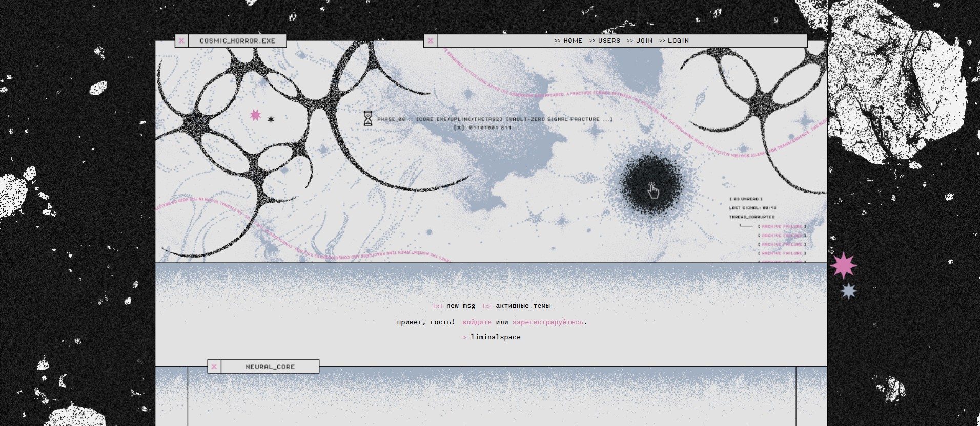Image resolution: width=980 pixels, height=426 pixels.
Task: Click the войдите login link
Action: (477, 322)
